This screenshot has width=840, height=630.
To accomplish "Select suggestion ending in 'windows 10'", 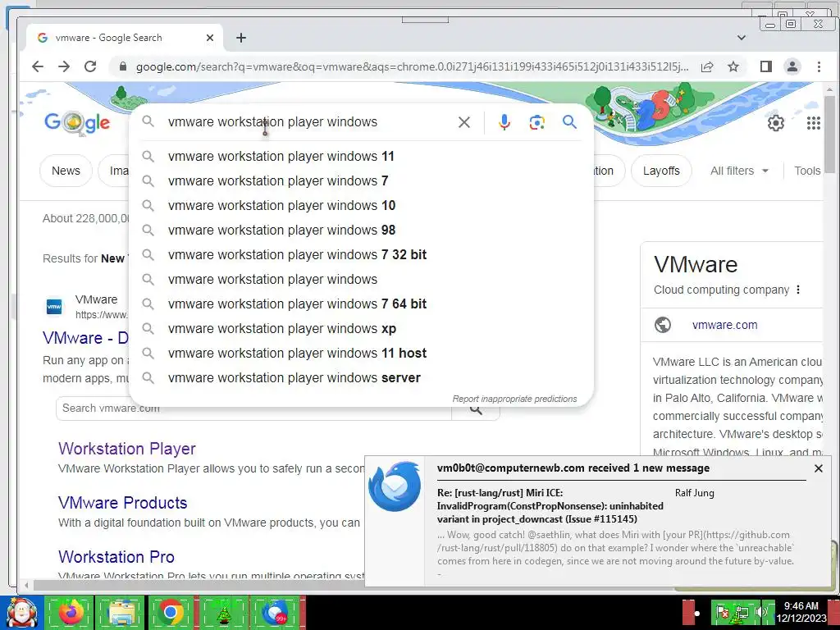I will (361, 206).
